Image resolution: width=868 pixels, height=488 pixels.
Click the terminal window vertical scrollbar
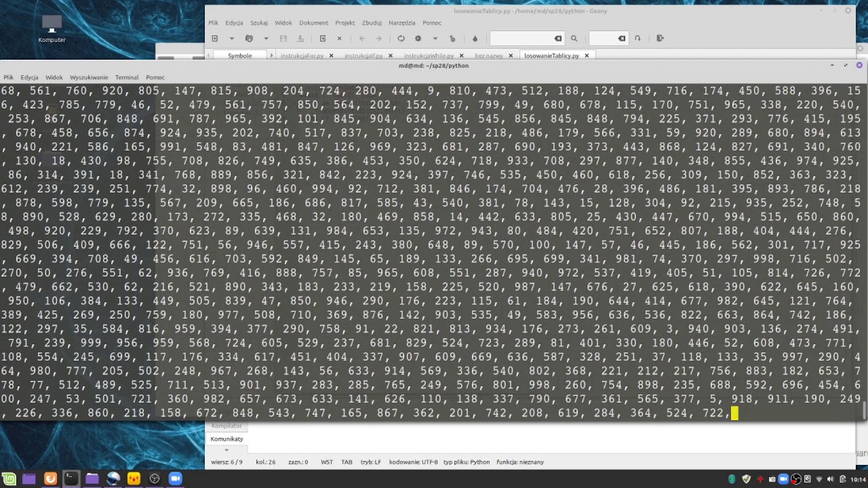tap(865, 410)
